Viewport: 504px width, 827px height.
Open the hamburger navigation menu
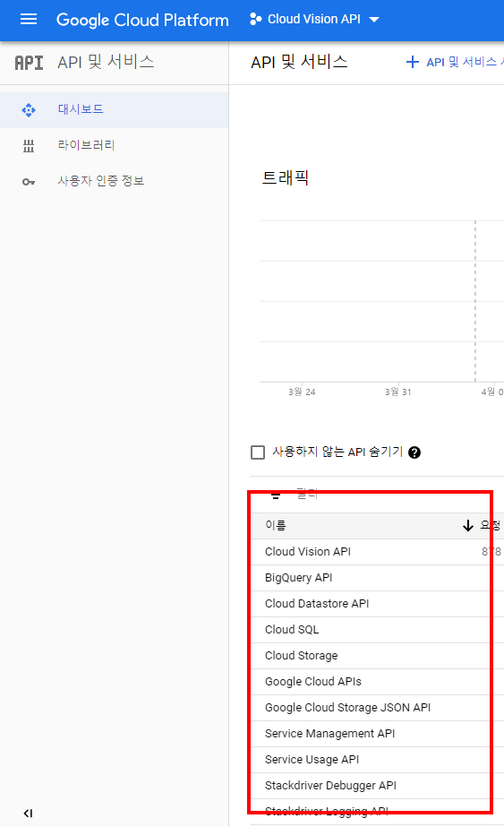[x=29, y=20]
